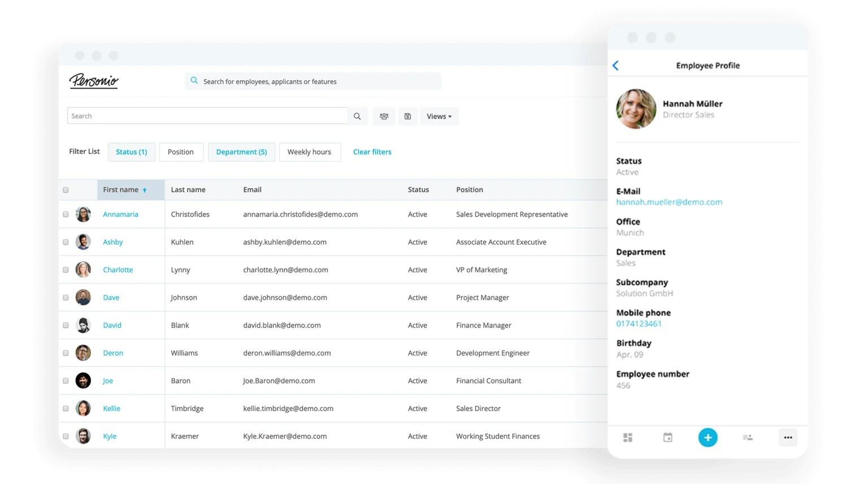868x484 pixels.
Task: Check the box for Dave Johnson
Action: (66, 297)
